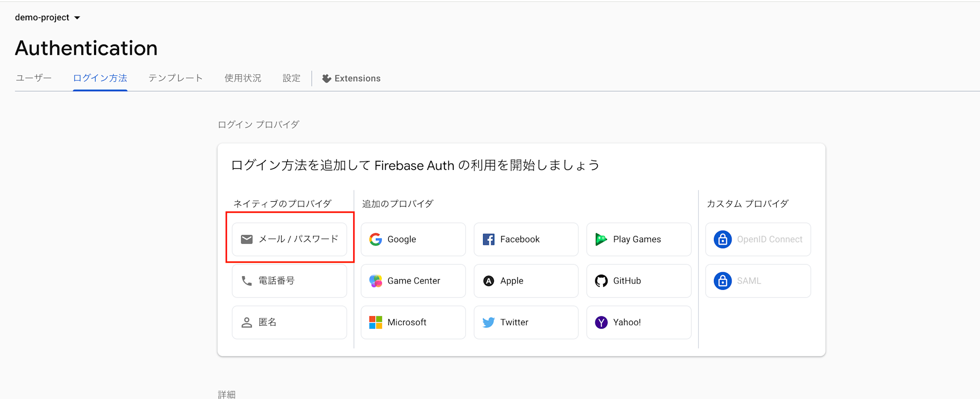This screenshot has height=399, width=980.
Task: Click the カスタム プロバイダ column heading
Action: point(747,204)
